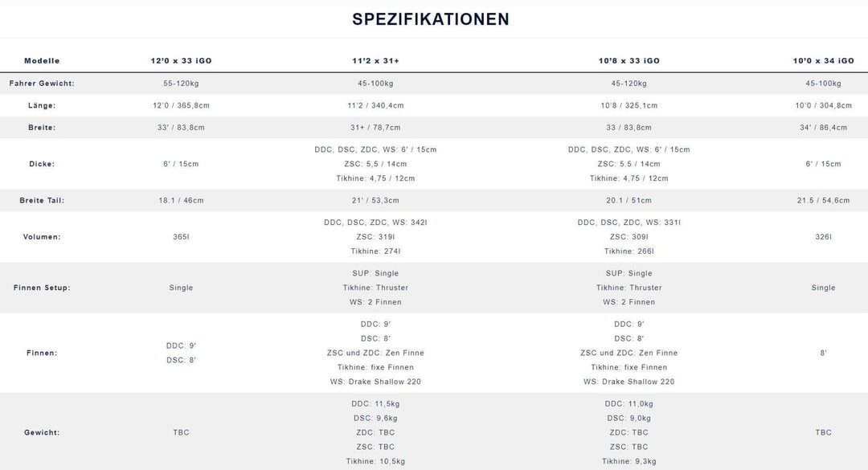
Task: Click the Länge row label
Action: [x=42, y=105]
